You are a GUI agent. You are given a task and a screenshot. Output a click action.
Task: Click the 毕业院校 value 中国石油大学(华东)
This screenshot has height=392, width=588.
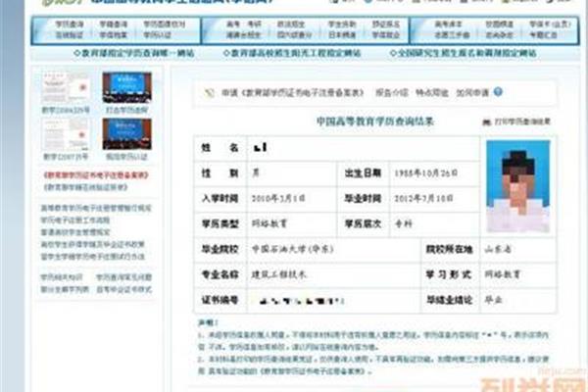[292, 249]
